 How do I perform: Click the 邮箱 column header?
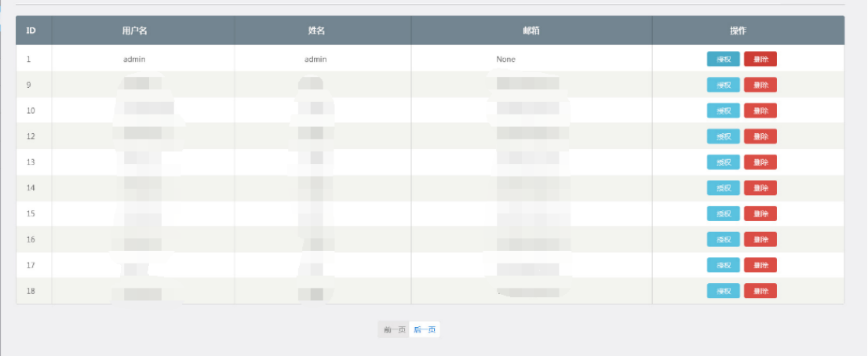[531, 31]
